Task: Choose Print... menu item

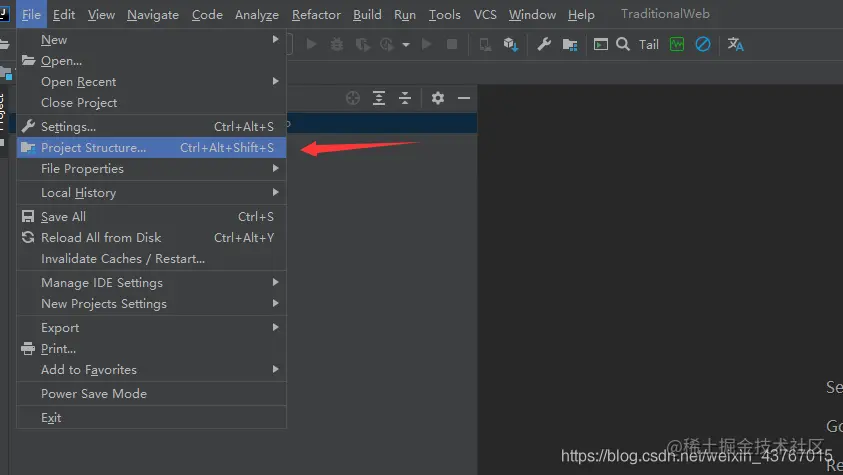Action: [152, 349]
